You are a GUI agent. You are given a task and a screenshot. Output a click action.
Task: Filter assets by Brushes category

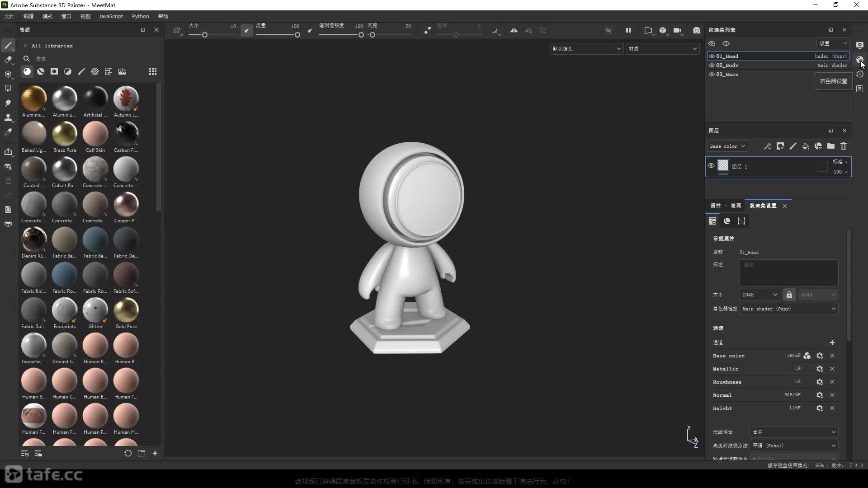[81, 71]
